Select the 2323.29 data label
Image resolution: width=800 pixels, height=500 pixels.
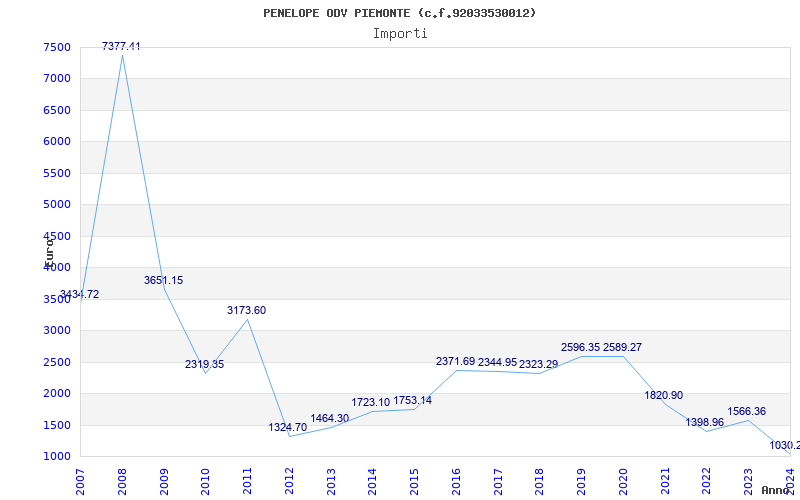point(538,364)
